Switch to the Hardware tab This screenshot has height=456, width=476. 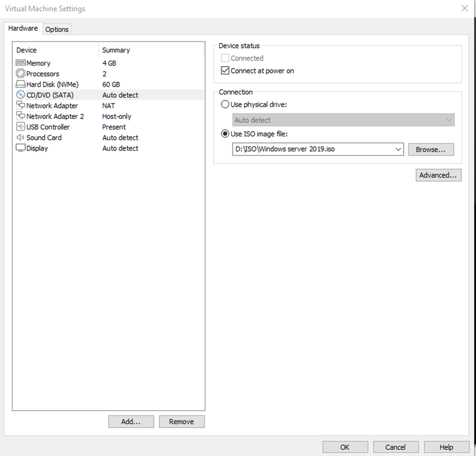click(23, 28)
